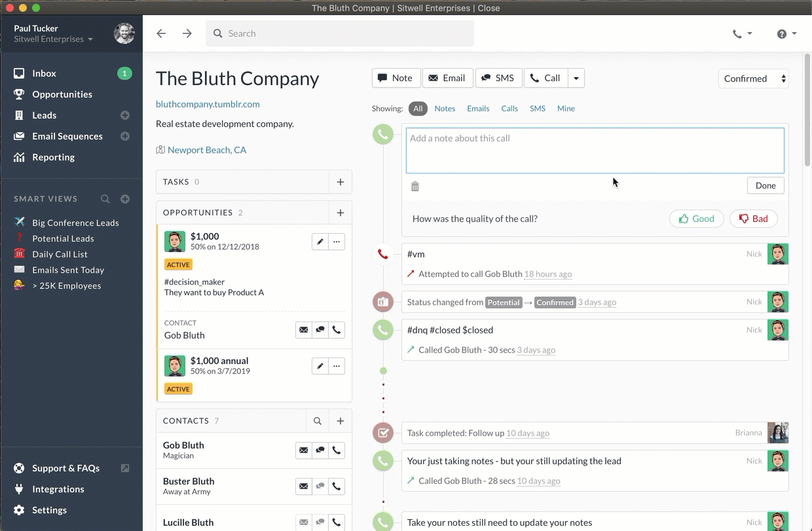
Task: Focus the Search field
Action: (340, 33)
